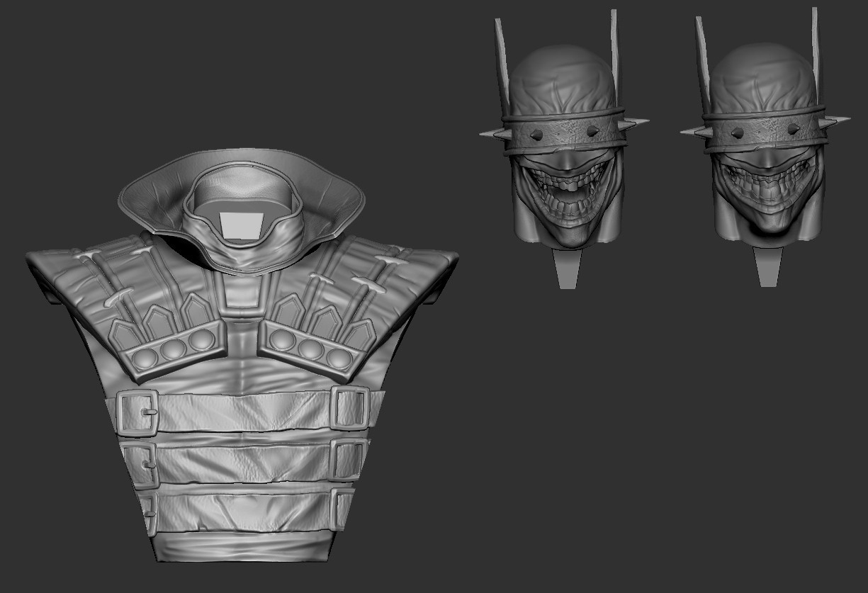The width and height of the screenshot is (868, 593).
Task: Click the empty gray canvas background area
Action: pyautogui.click(x=709, y=461)
